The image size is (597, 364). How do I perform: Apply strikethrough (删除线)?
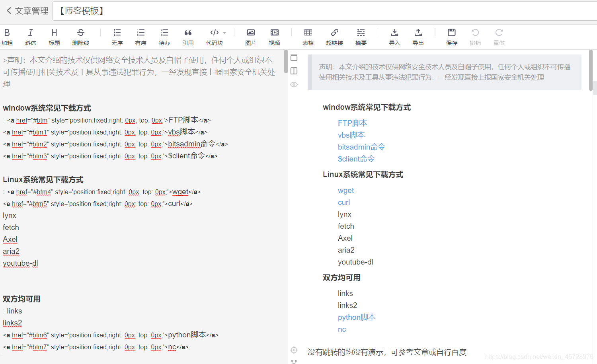(80, 37)
